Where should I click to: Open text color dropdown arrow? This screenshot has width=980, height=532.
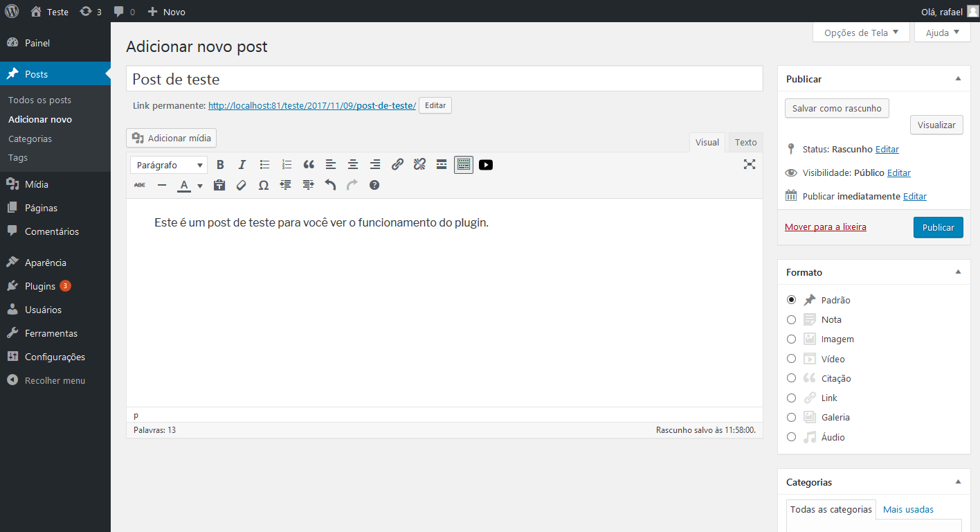point(200,186)
